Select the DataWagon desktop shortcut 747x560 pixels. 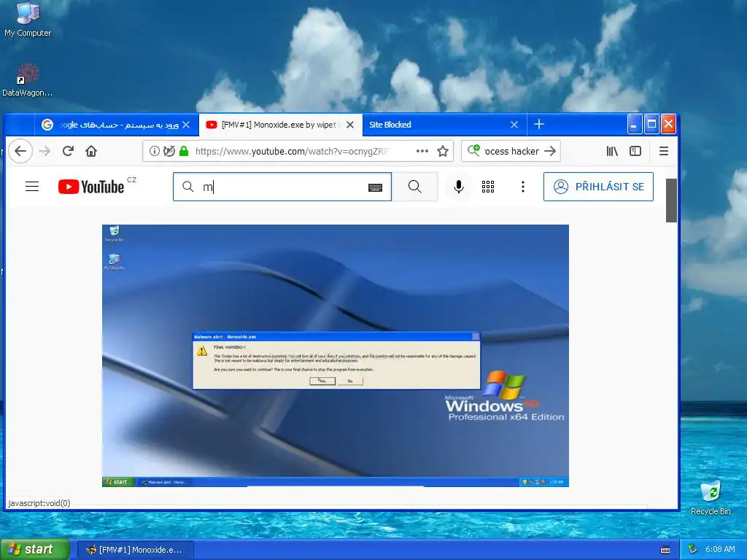point(28,80)
